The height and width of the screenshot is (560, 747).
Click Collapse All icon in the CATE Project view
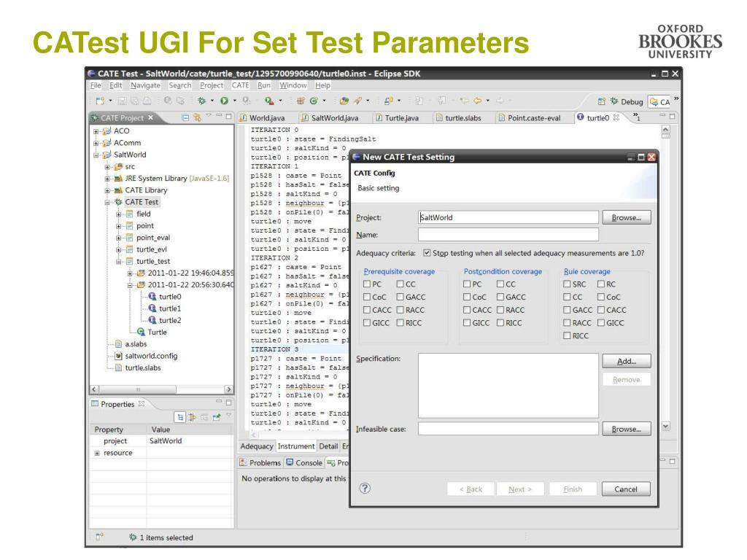click(x=185, y=117)
